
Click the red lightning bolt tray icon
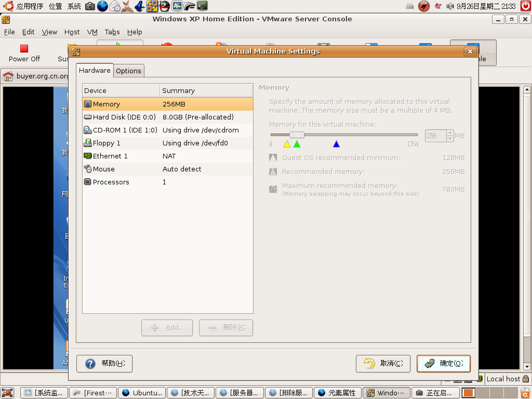point(424,6)
